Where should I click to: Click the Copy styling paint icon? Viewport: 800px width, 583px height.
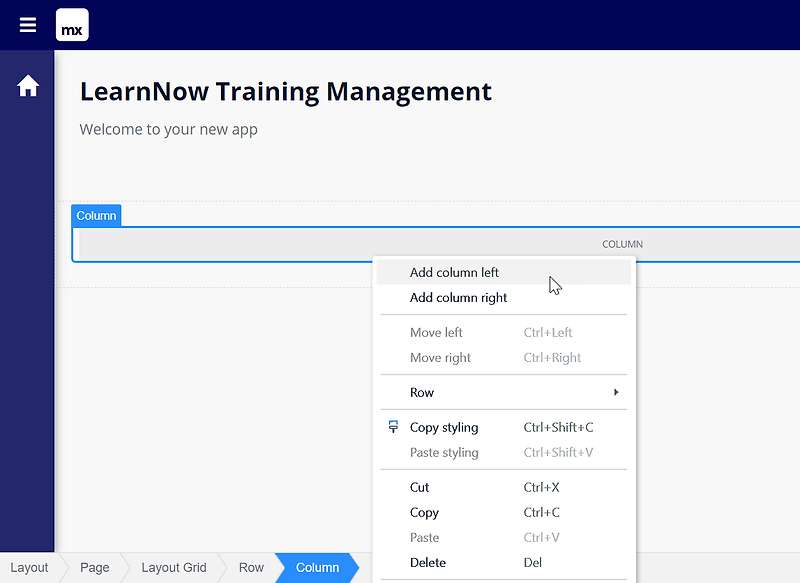point(392,426)
